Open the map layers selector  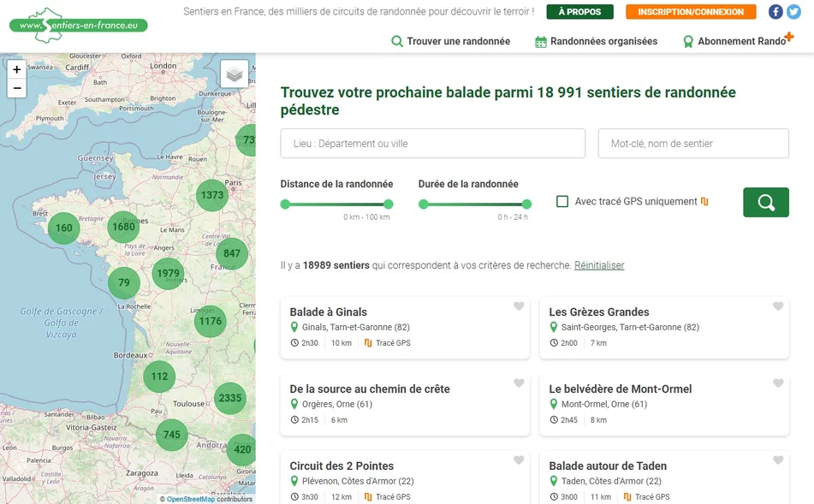pyautogui.click(x=235, y=74)
